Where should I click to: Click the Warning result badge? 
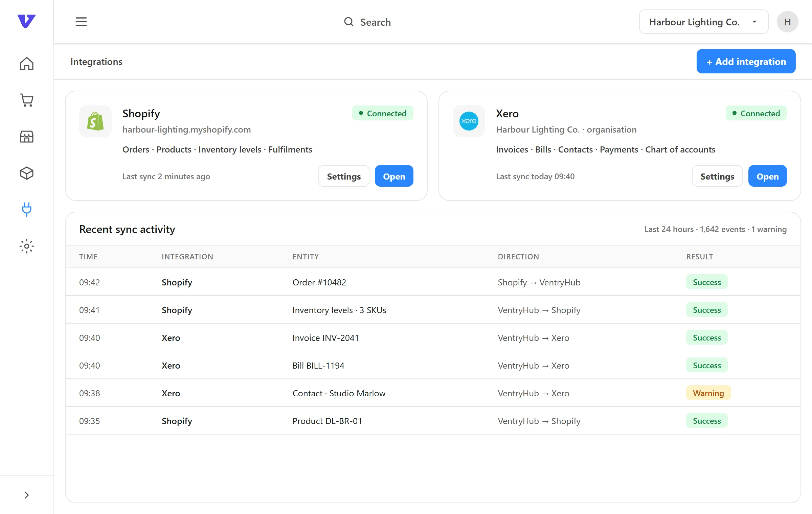(708, 393)
